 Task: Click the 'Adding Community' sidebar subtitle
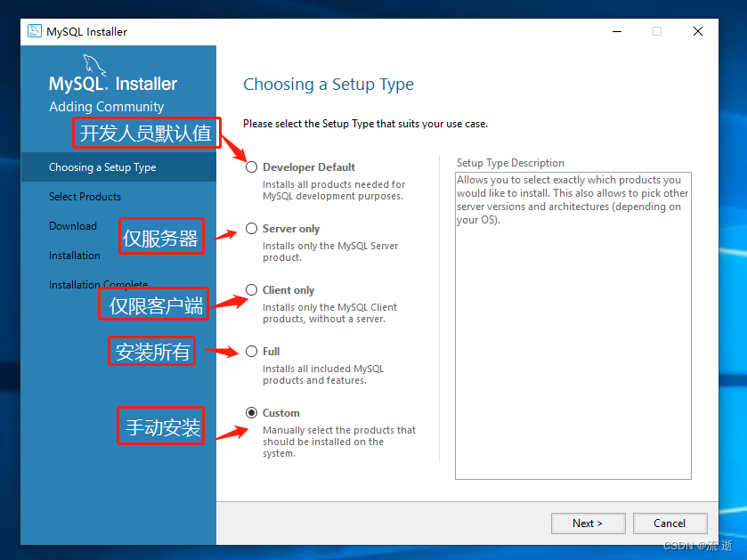[106, 106]
